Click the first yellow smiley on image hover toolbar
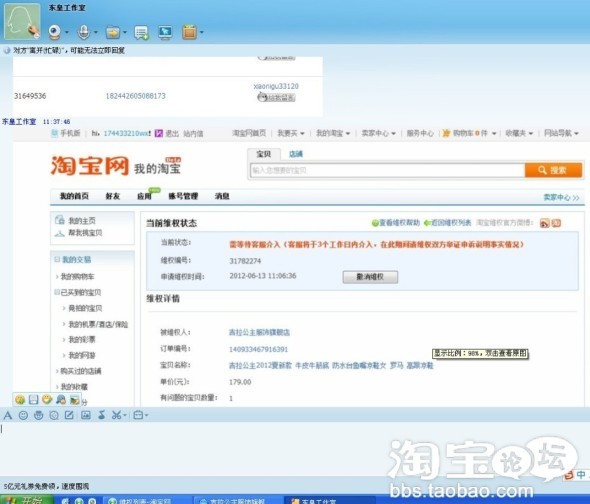Viewport: 590px width, 504px height. pos(20,400)
